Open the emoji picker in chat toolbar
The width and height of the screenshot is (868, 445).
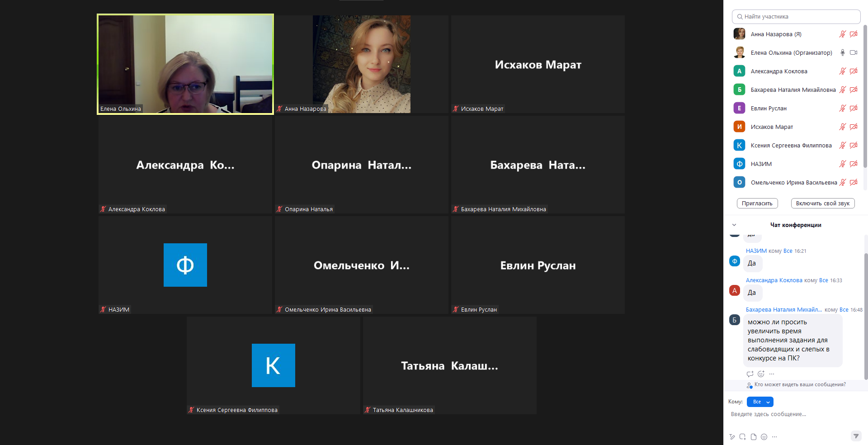(x=764, y=437)
